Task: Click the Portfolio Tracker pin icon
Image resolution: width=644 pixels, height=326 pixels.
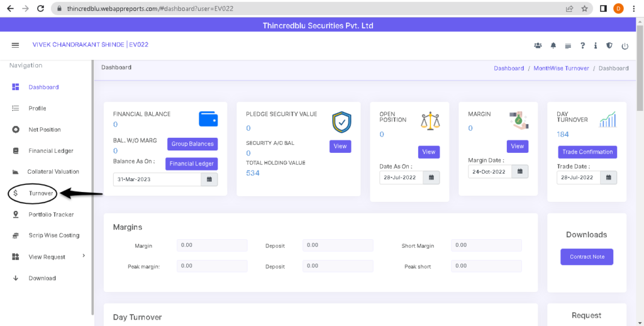Action: 16,214
